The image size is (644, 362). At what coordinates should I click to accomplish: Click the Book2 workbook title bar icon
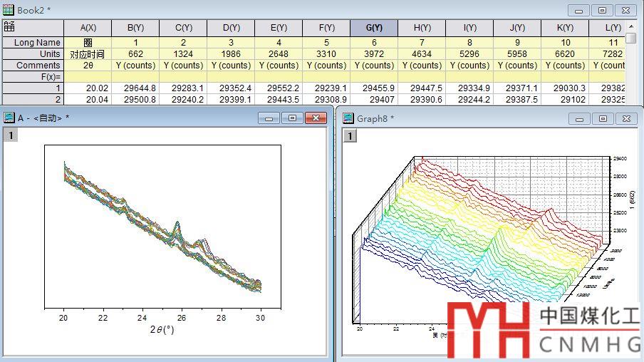[9, 8]
